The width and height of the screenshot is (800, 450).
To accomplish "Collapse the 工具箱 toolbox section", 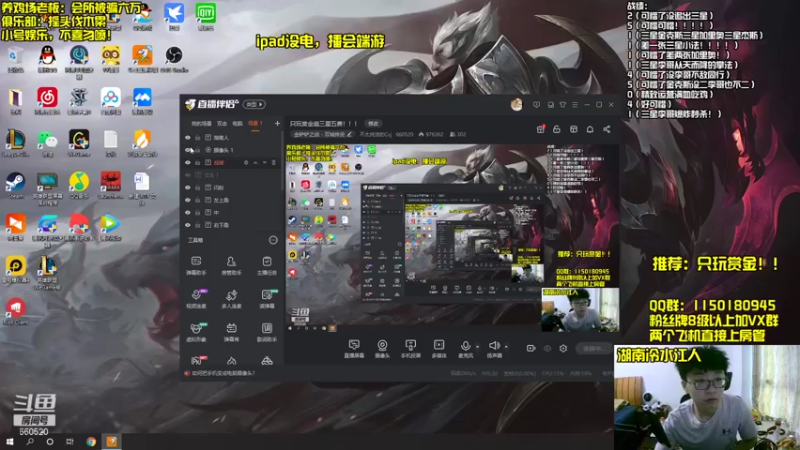I will pyautogui.click(x=273, y=240).
